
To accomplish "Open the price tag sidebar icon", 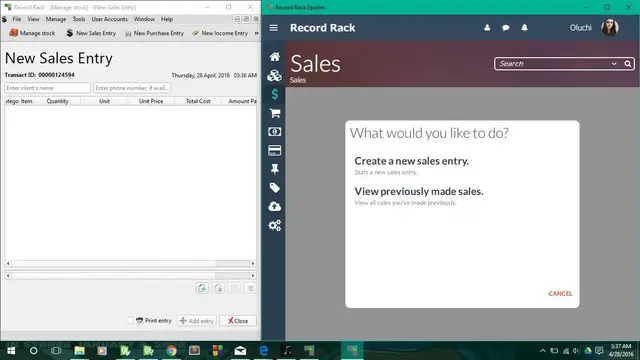I will point(275,188).
